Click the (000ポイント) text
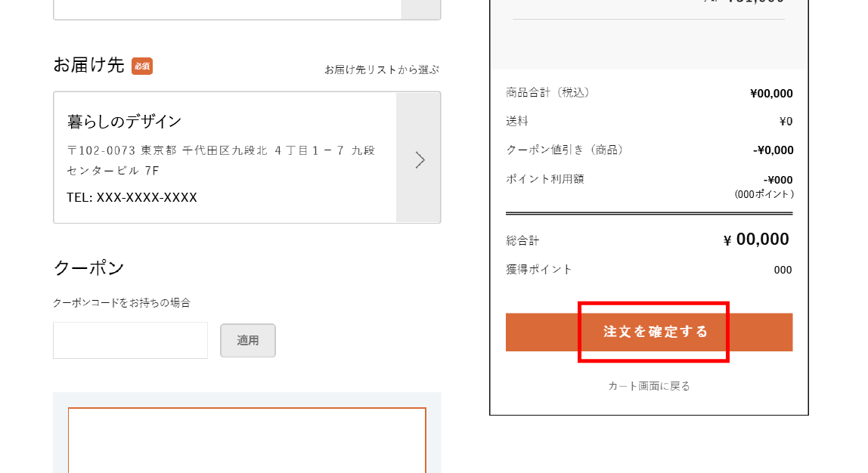 (764, 194)
